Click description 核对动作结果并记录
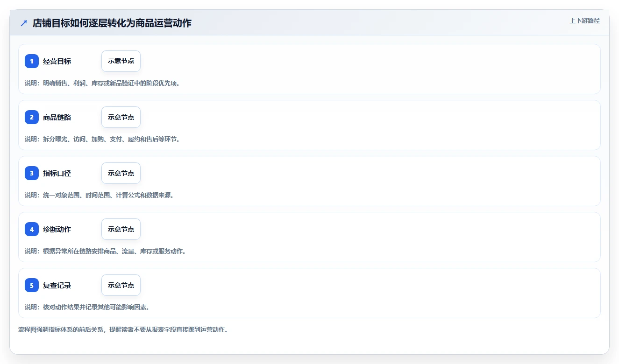Screen dimensions: 619x364 pos(87,307)
